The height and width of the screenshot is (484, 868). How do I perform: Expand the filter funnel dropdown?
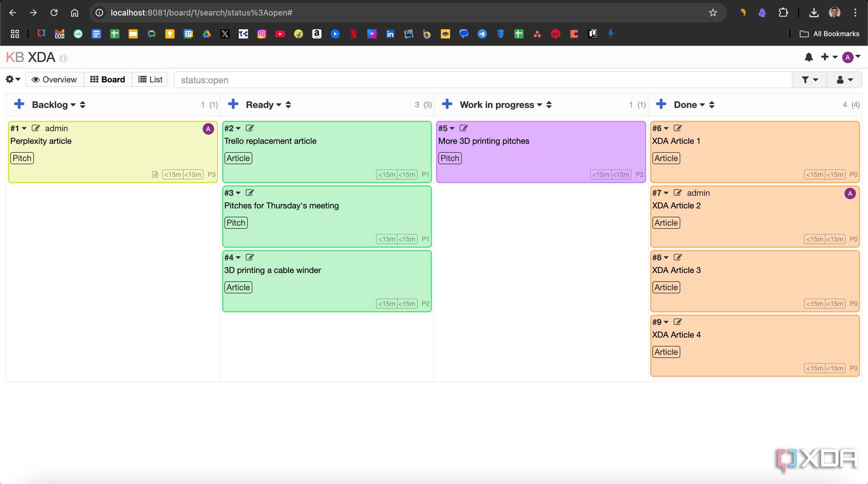tap(809, 80)
